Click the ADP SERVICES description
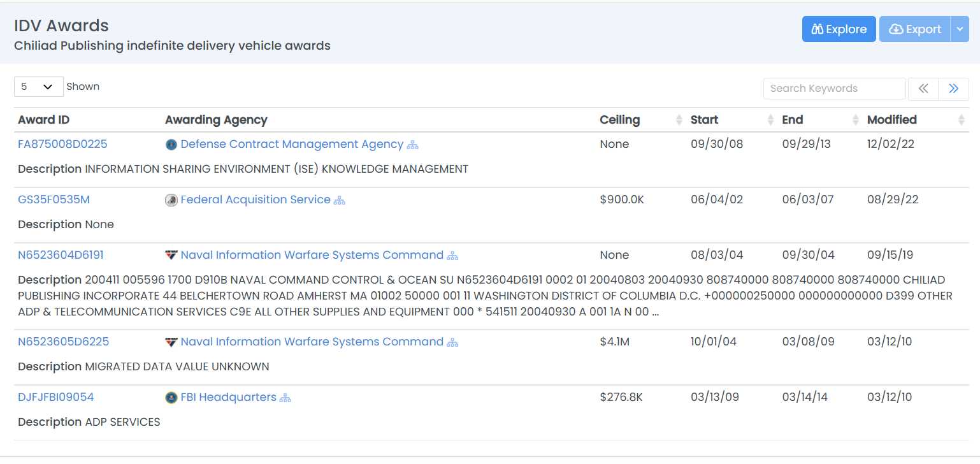Image resolution: width=980 pixels, height=464 pixels. pos(122,422)
